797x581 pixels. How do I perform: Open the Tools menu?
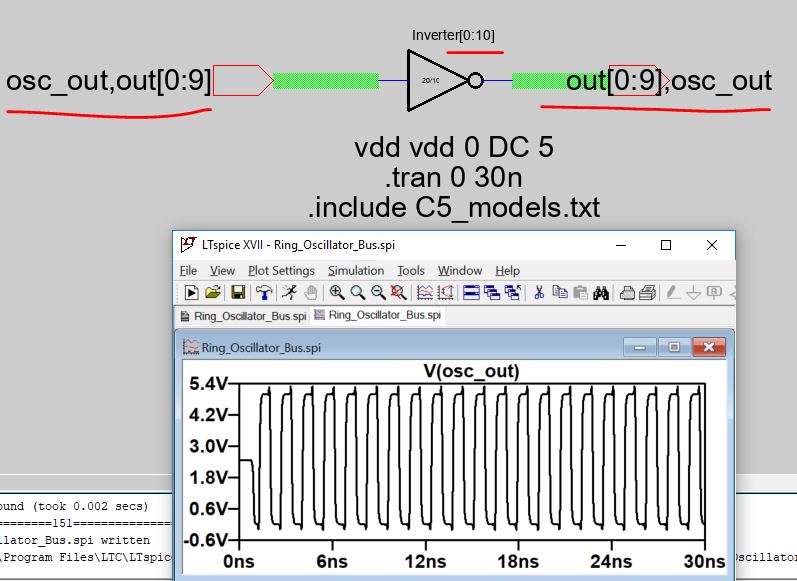tap(410, 270)
